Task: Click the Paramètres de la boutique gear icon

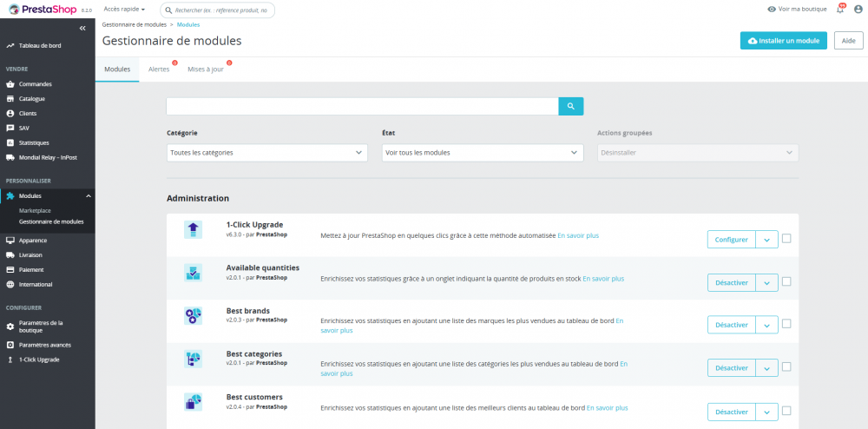Action: coord(10,327)
